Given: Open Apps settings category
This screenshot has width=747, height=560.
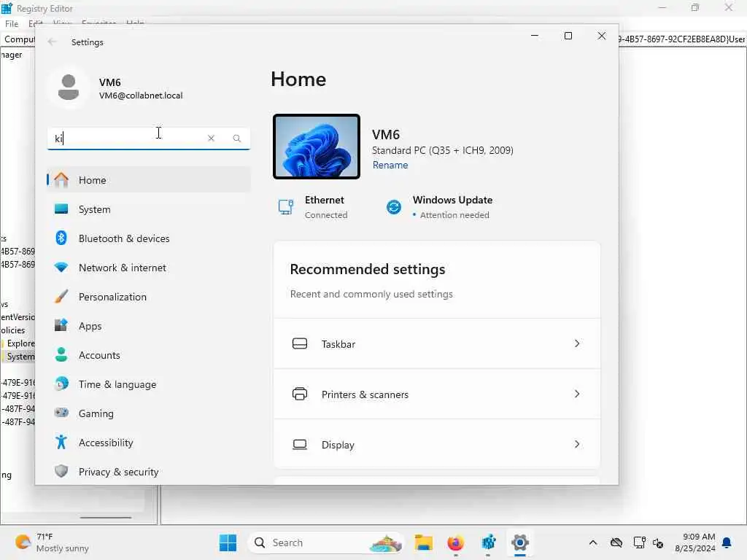Looking at the screenshot, I should point(149,326).
